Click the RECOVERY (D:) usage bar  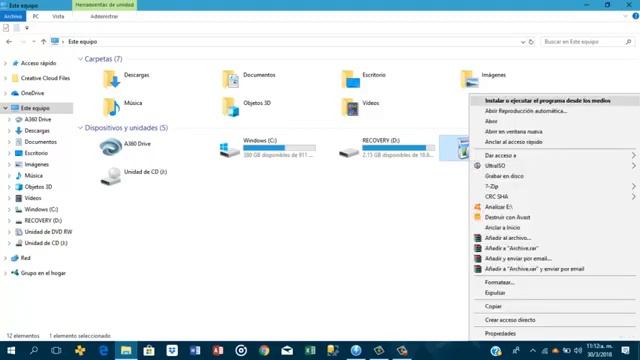tap(398, 148)
